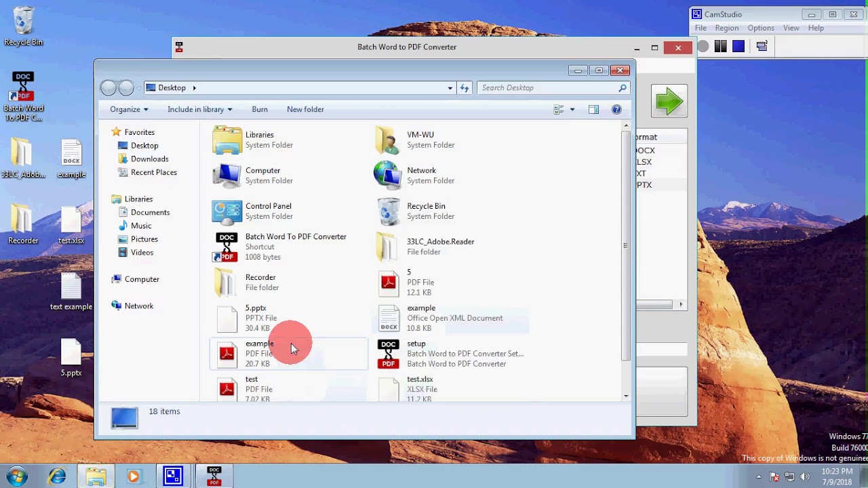
Task: Select Downloads in navigation pane
Action: (x=142, y=159)
